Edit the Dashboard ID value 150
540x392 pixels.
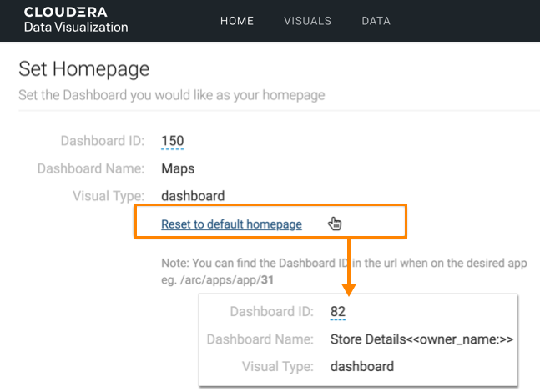pyautogui.click(x=172, y=141)
